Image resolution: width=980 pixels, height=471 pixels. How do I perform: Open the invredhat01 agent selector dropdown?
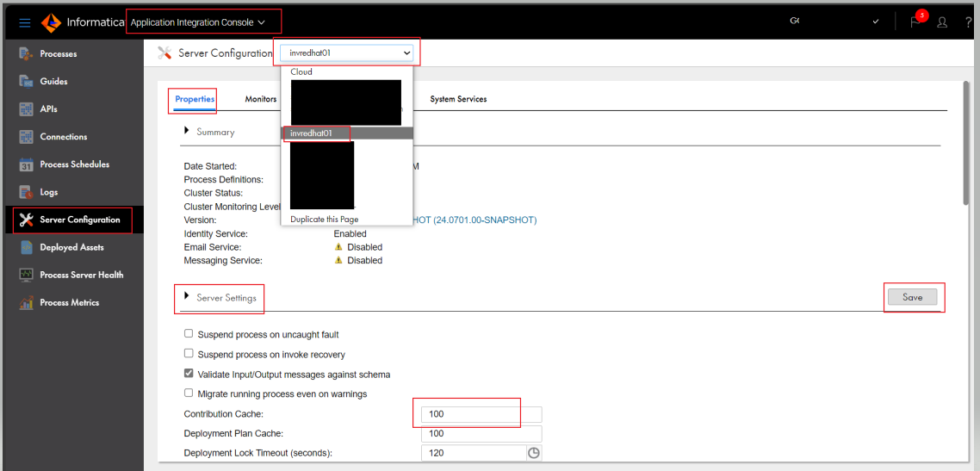pyautogui.click(x=347, y=53)
